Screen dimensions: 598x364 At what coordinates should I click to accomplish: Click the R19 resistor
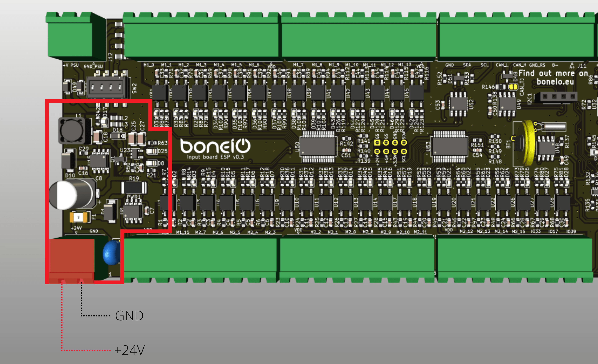coord(134,188)
